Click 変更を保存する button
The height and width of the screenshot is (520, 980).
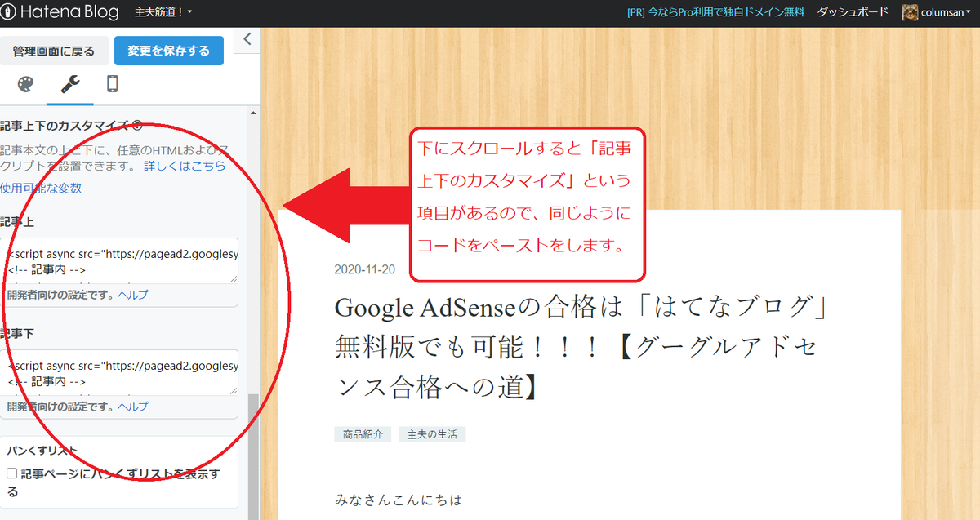tap(168, 51)
